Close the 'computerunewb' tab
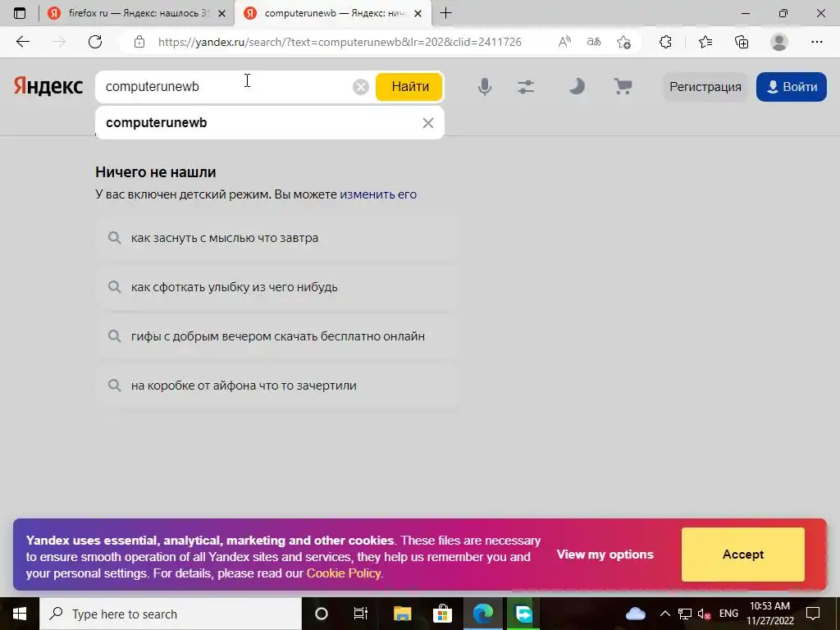The height and width of the screenshot is (630, 840). (x=418, y=13)
